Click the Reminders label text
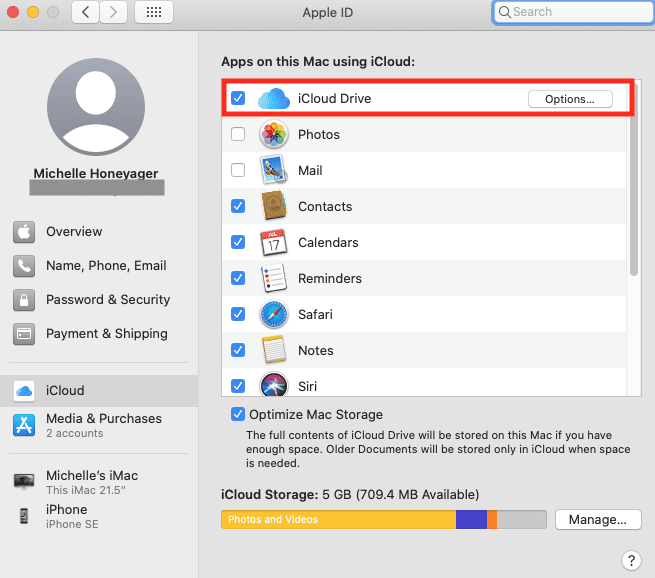This screenshot has height=578, width=655. point(330,279)
